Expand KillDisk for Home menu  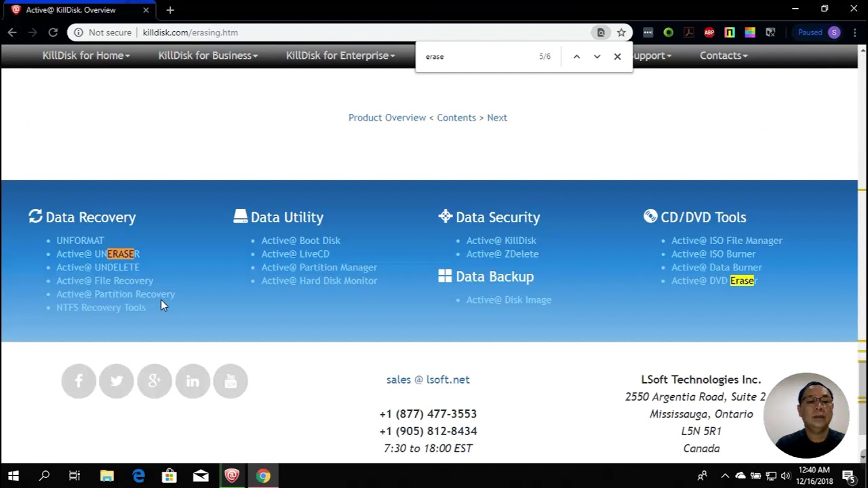86,56
